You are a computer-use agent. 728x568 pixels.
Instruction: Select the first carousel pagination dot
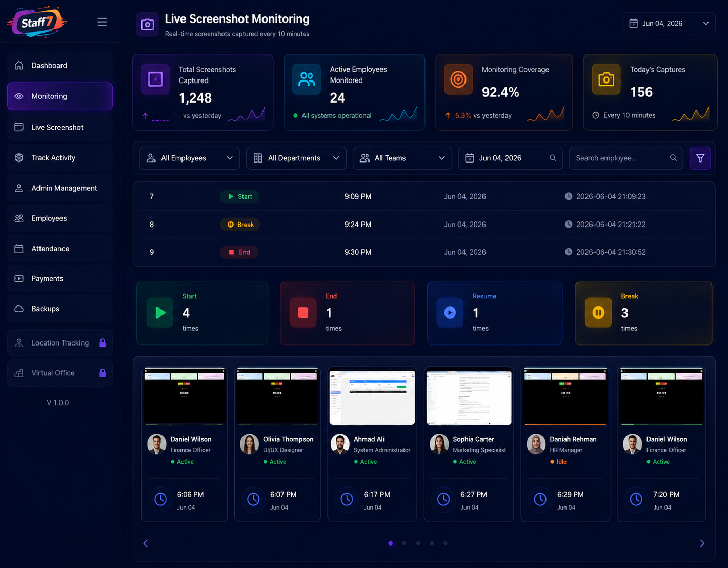tap(391, 543)
